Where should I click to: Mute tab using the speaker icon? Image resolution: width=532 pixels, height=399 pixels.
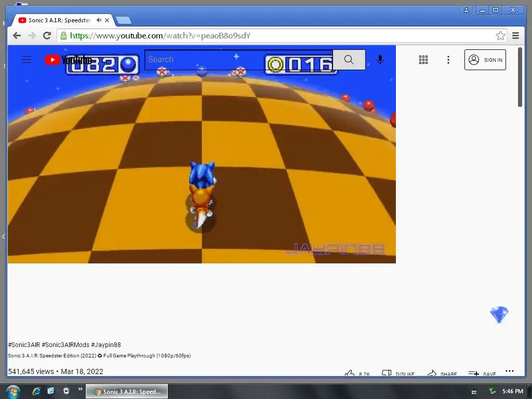click(x=99, y=20)
